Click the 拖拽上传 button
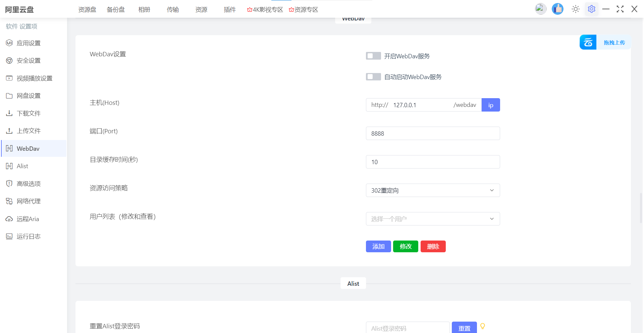644x333 pixels. click(x=614, y=43)
